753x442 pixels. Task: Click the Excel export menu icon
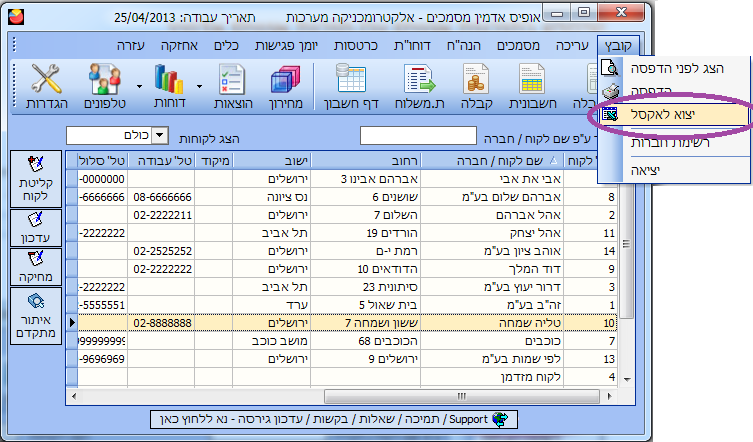coord(610,114)
